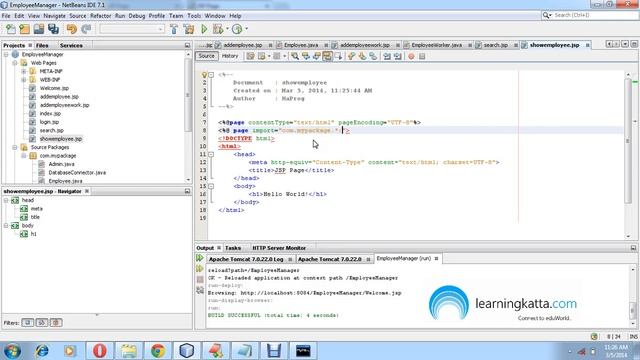
Task: Click the Build Project hammer icon
Action: (174, 29)
